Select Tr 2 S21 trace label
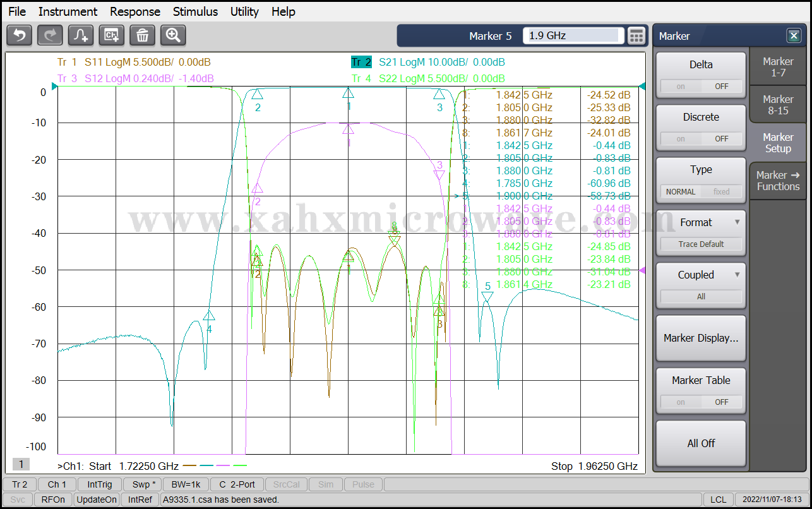The image size is (812, 509). point(428,62)
